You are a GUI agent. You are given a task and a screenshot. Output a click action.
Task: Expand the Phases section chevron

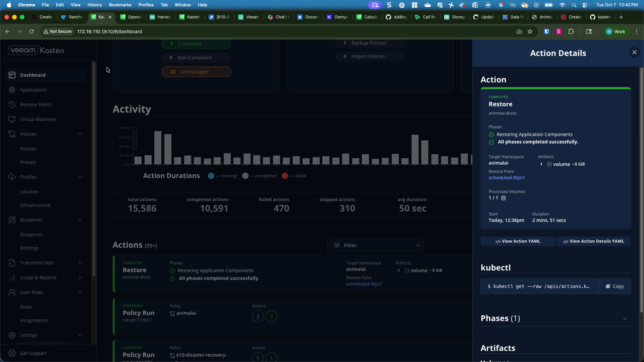click(x=625, y=319)
